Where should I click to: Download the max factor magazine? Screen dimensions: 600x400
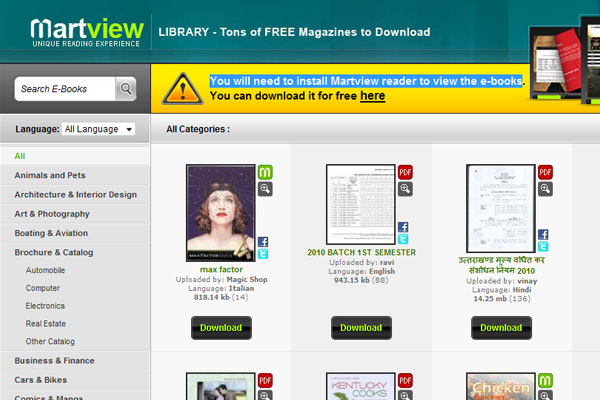pyautogui.click(x=221, y=328)
